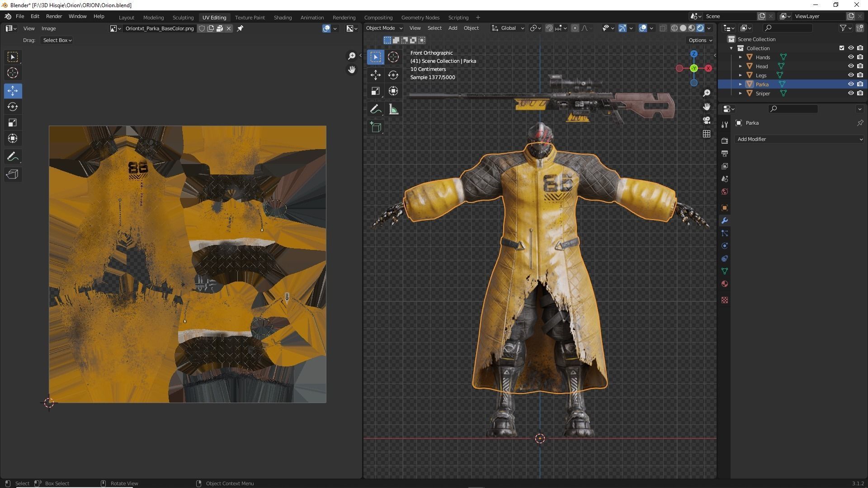The image size is (868, 488).
Task: Open the File menu
Action: click(x=20, y=16)
